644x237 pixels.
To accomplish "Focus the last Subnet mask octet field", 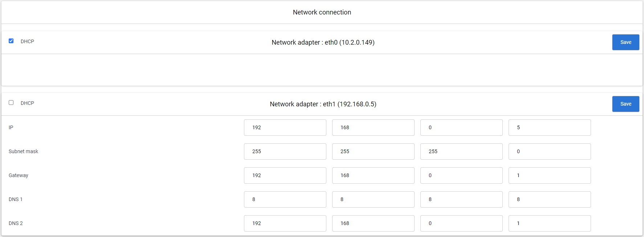I will (x=550, y=151).
